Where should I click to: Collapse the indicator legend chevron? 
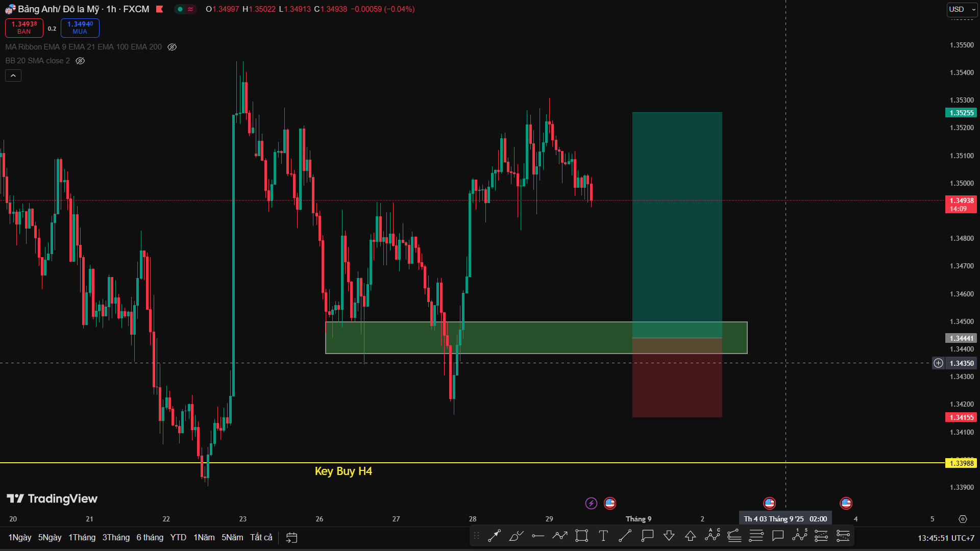(13, 76)
